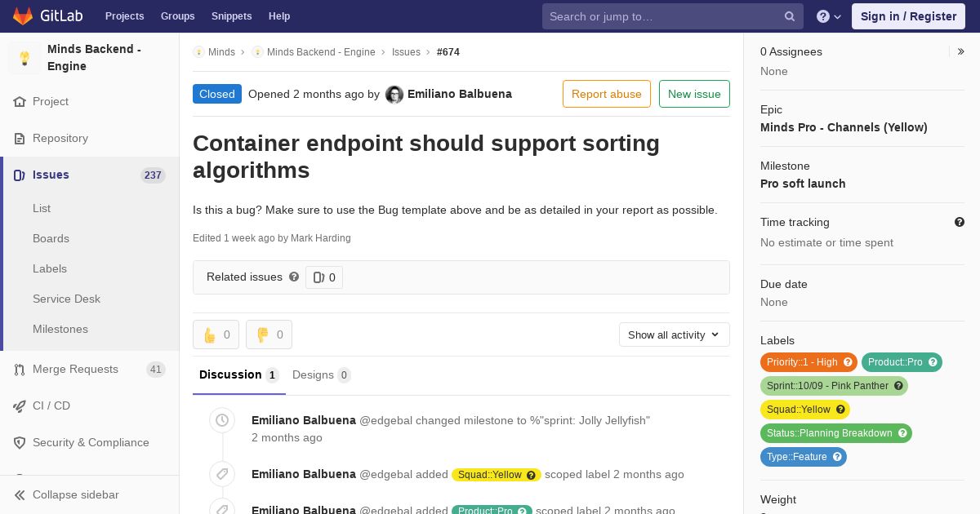
Task: Open the Help question mark dropdown
Action: pyautogui.click(x=829, y=16)
